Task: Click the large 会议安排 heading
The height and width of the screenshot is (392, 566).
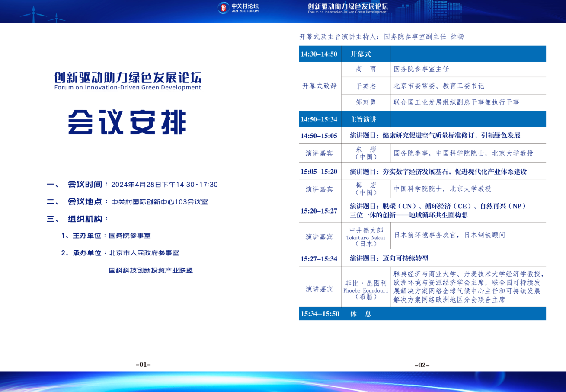Action: click(128, 122)
